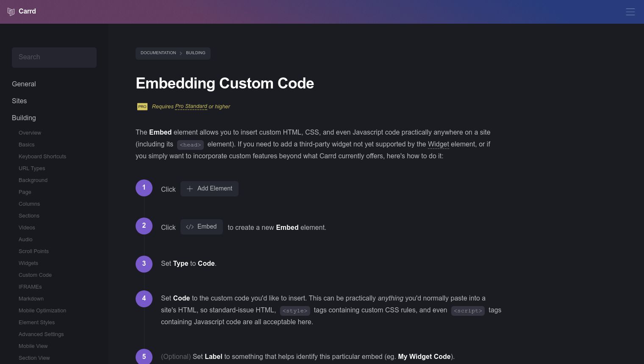Click the Add Element button

click(209, 189)
